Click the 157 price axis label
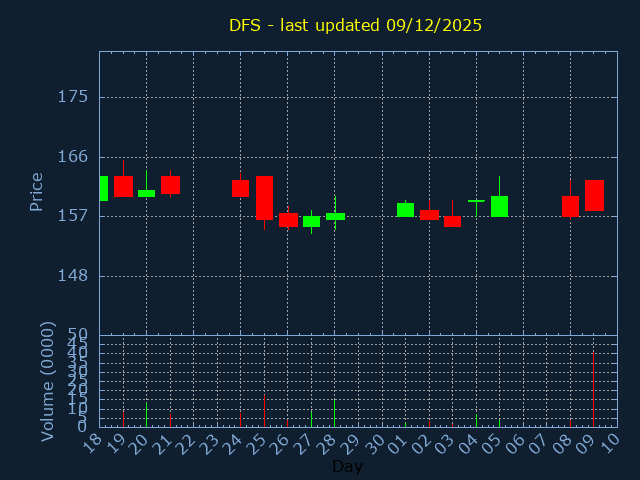Viewport: 640px width, 480px height. point(73,216)
